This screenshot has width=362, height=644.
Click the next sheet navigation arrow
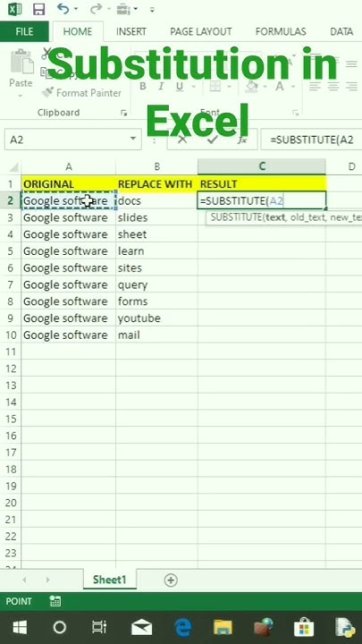47,580
